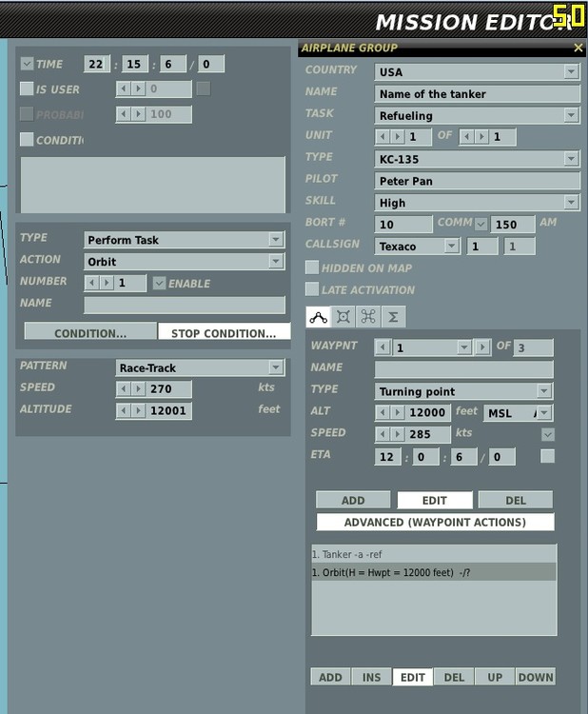588x714 pixels.
Task: Close the Airplane Group panel
Action: 578,48
